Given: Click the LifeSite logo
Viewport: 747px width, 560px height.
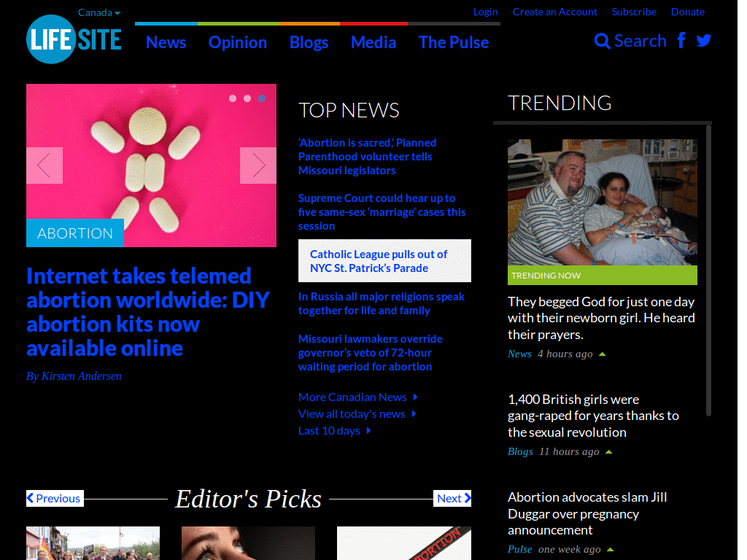Looking at the screenshot, I should click(74, 39).
